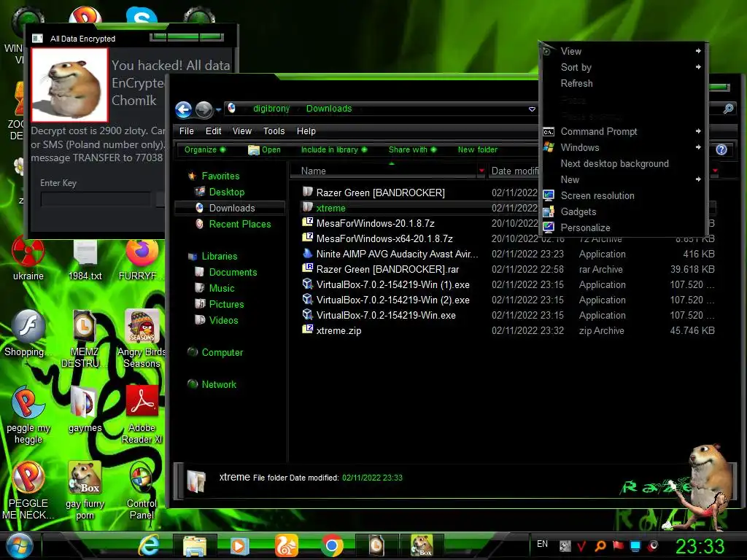This screenshot has height=560, width=747.
Task: Expand the address bar history dropdown
Action: 532,109
